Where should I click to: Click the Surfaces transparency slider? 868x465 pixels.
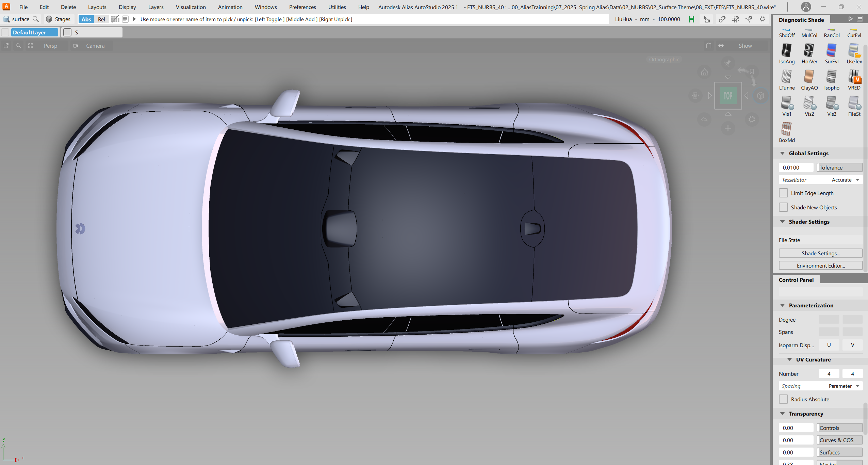point(839,452)
